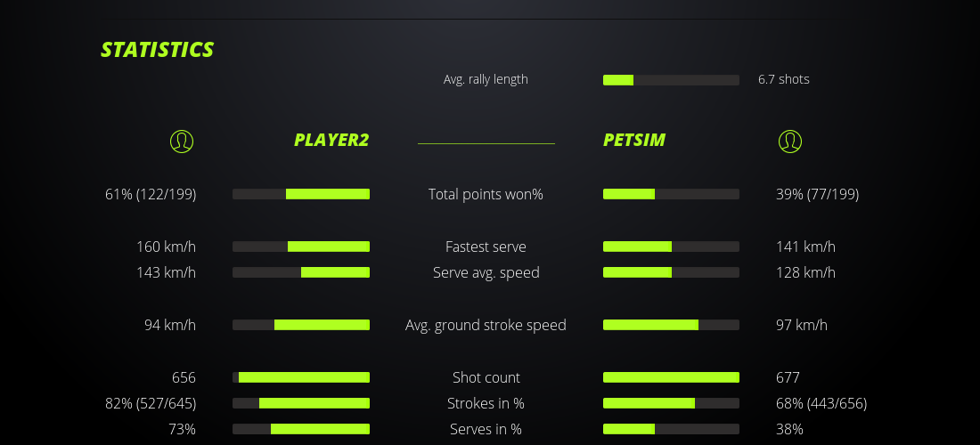Select the Serve avg. speed label
The height and width of the screenshot is (445, 980).
pyautogui.click(x=486, y=272)
